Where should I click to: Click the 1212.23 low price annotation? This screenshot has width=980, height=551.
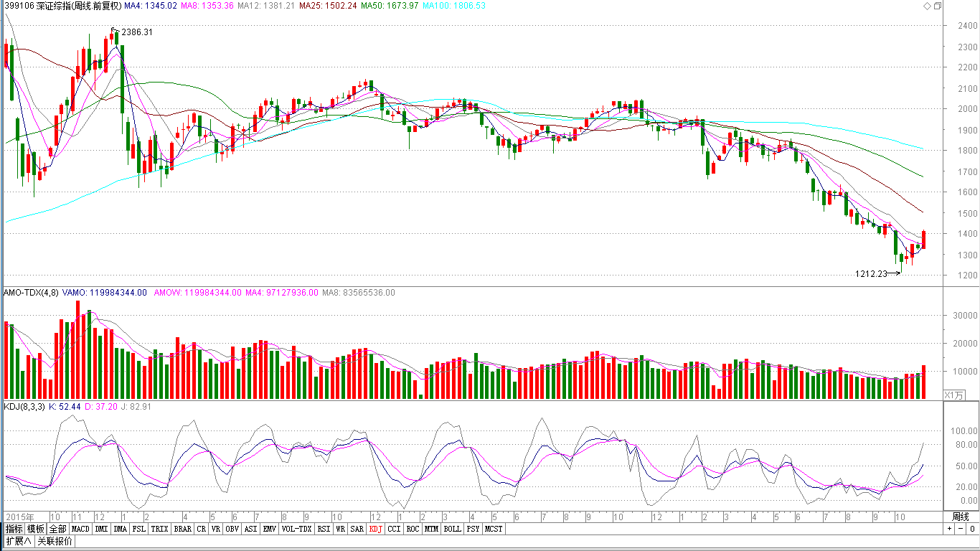pyautogui.click(x=871, y=273)
